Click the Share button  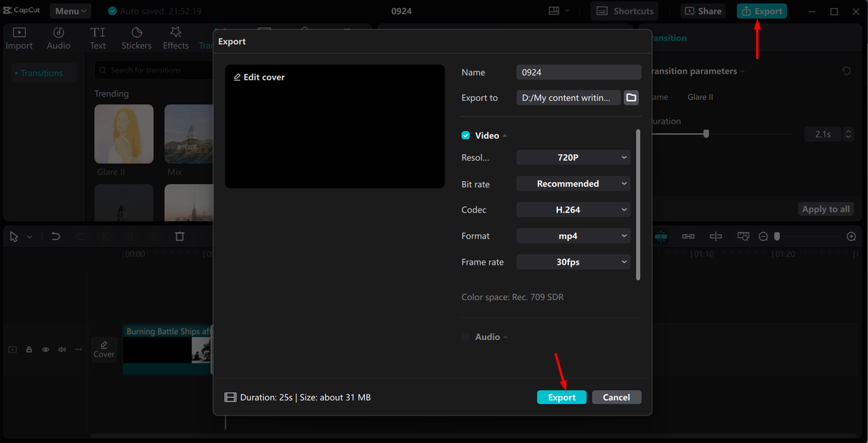click(x=703, y=11)
